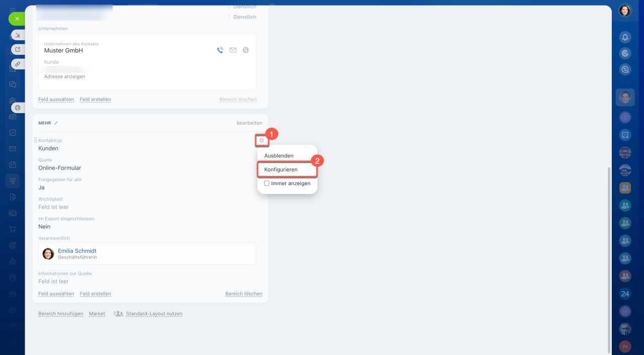
Task: Open the number 24 chat icon
Action: (625, 294)
